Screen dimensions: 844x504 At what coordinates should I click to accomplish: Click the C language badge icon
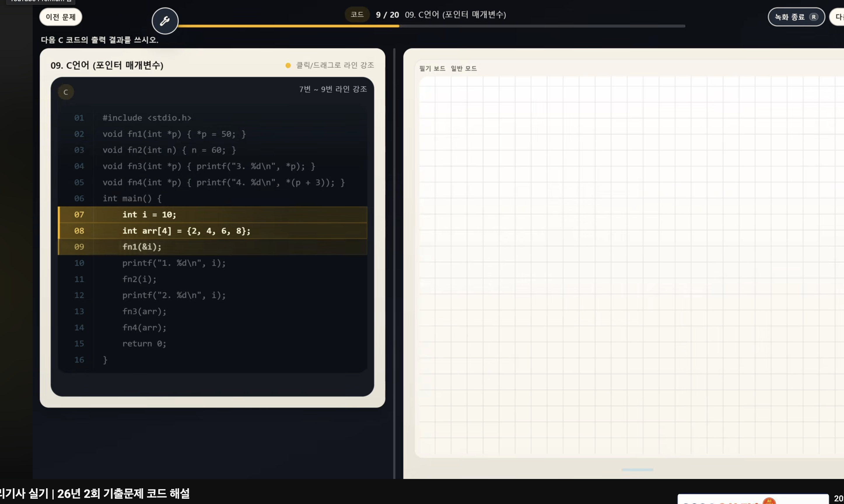(66, 92)
